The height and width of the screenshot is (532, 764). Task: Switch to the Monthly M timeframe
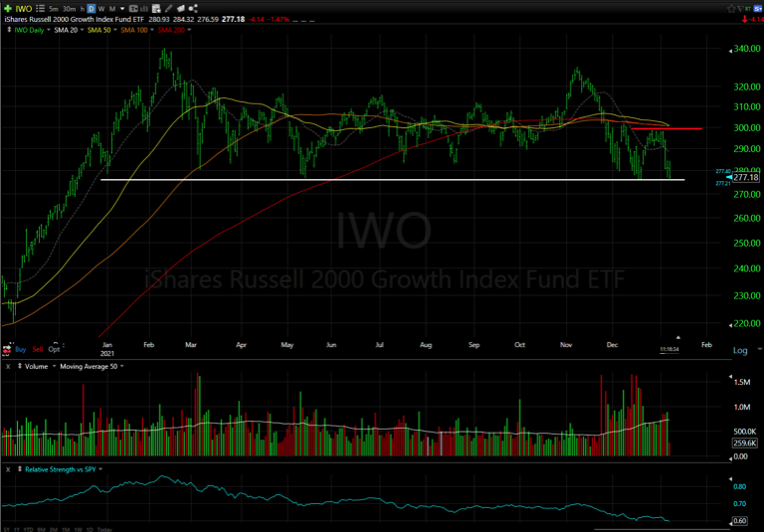[x=112, y=9]
